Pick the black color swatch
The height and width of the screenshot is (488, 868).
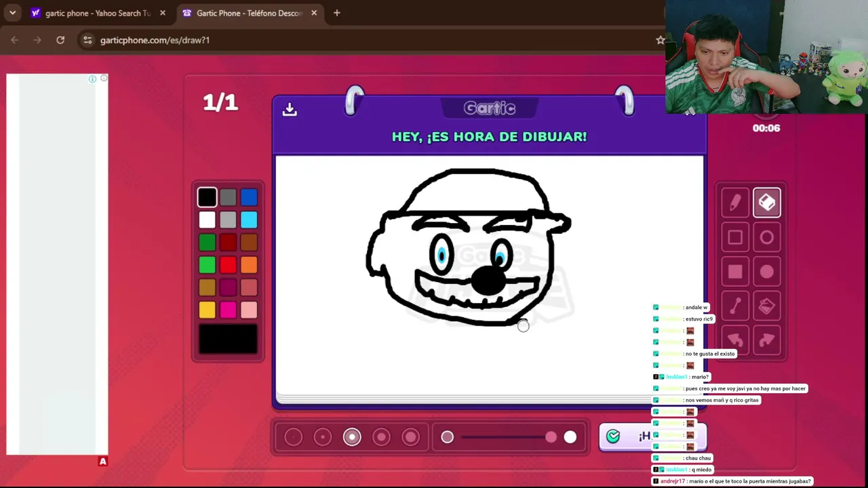coord(208,197)
